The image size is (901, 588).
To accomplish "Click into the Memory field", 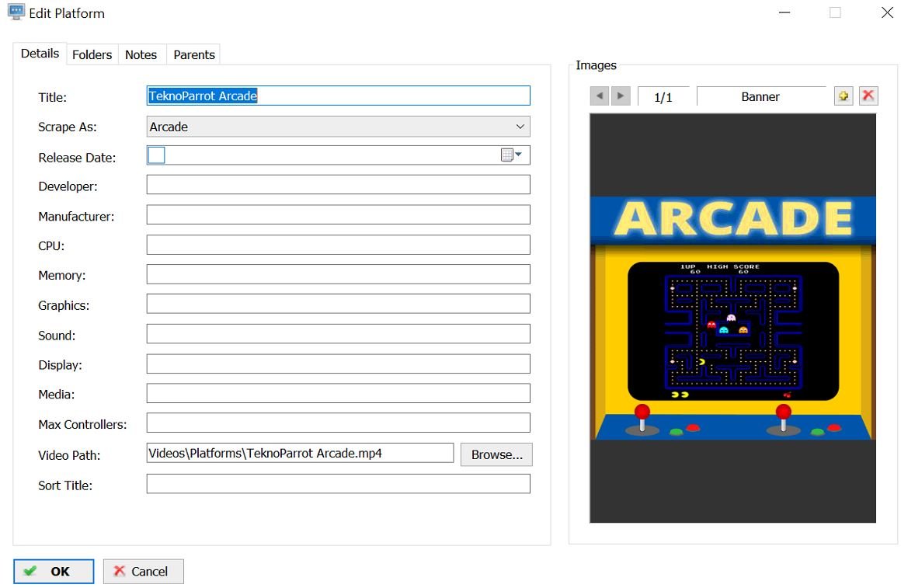I will (339, 274).
